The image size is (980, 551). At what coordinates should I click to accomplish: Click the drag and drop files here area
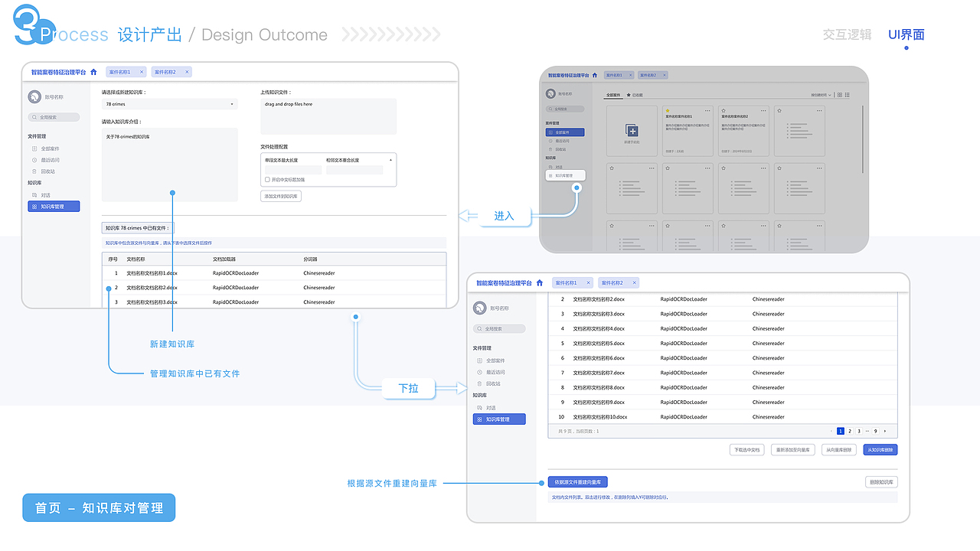pos(328,116)
